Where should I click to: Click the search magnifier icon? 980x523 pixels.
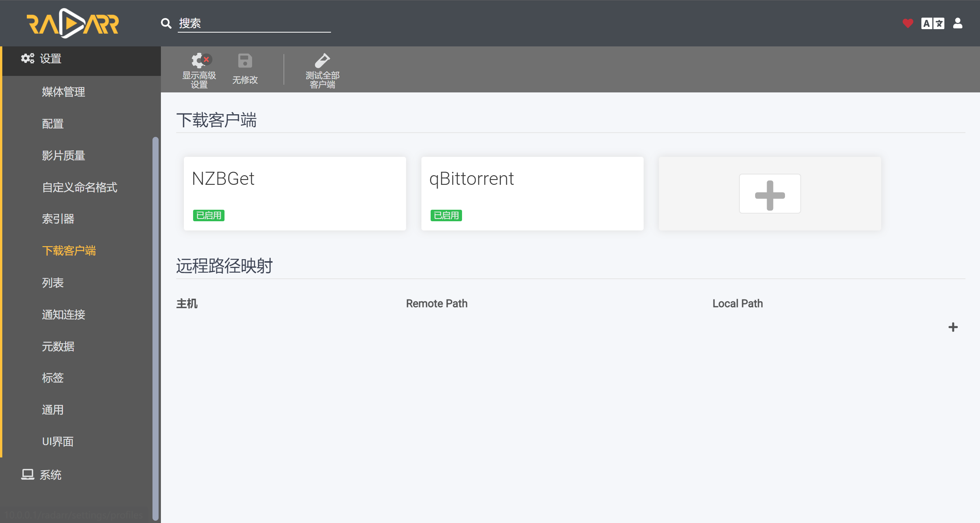tap(166, 23)
